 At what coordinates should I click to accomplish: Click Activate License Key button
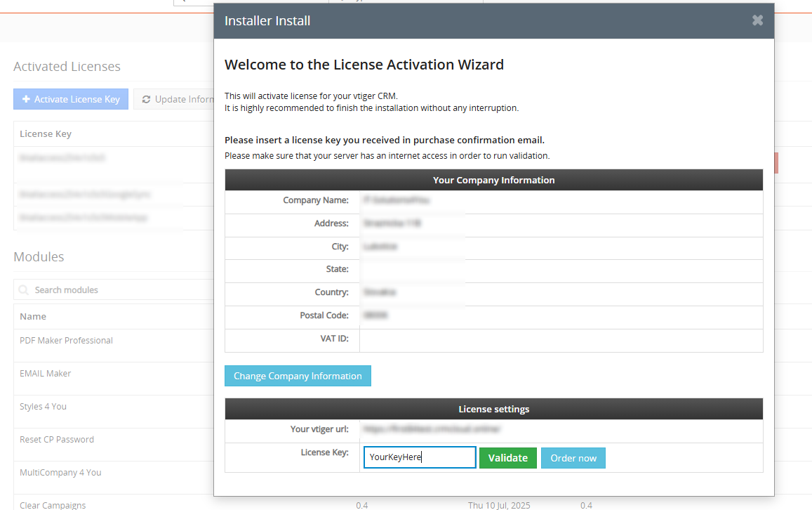[x=71, y=99]
